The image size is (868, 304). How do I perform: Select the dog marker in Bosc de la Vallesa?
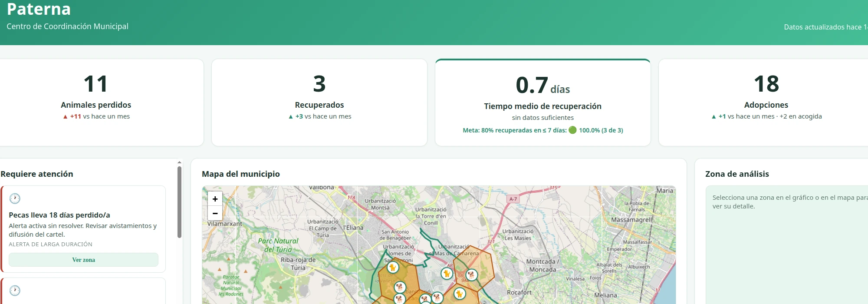click(x=400, y=287)
